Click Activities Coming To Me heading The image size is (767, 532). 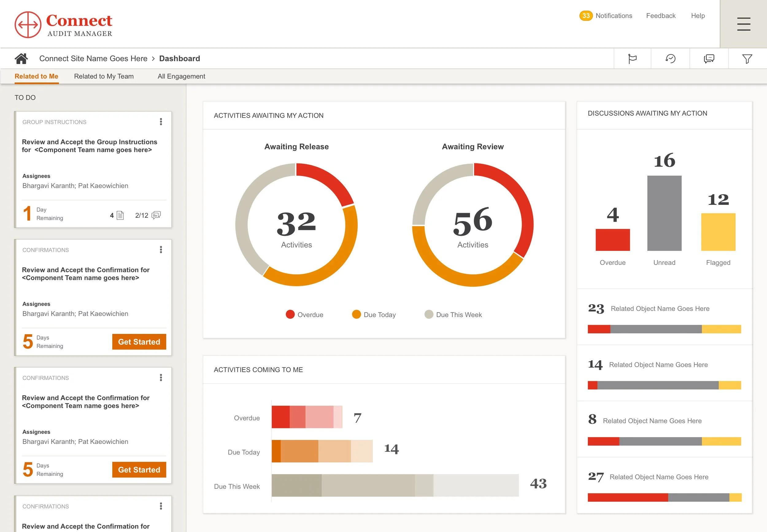tap(258, 370)
